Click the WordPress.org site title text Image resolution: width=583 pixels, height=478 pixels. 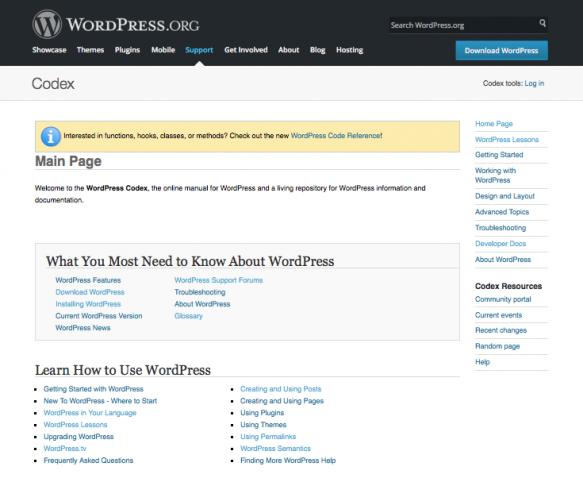pyautogui.click(x=133, y=25)
